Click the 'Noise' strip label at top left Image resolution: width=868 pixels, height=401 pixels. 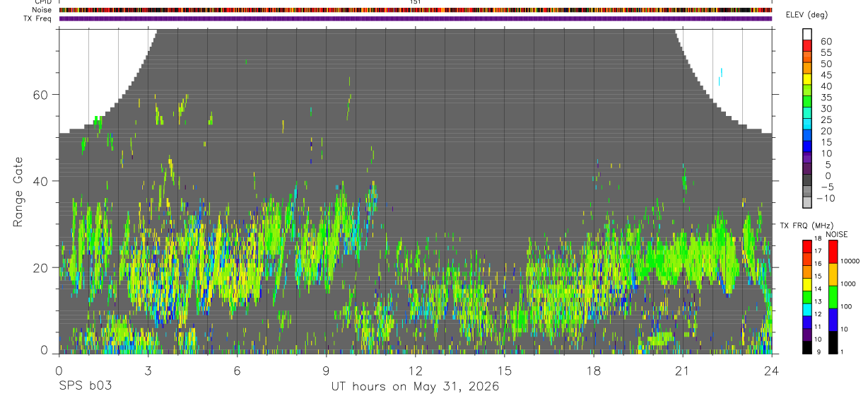(43, 10)
